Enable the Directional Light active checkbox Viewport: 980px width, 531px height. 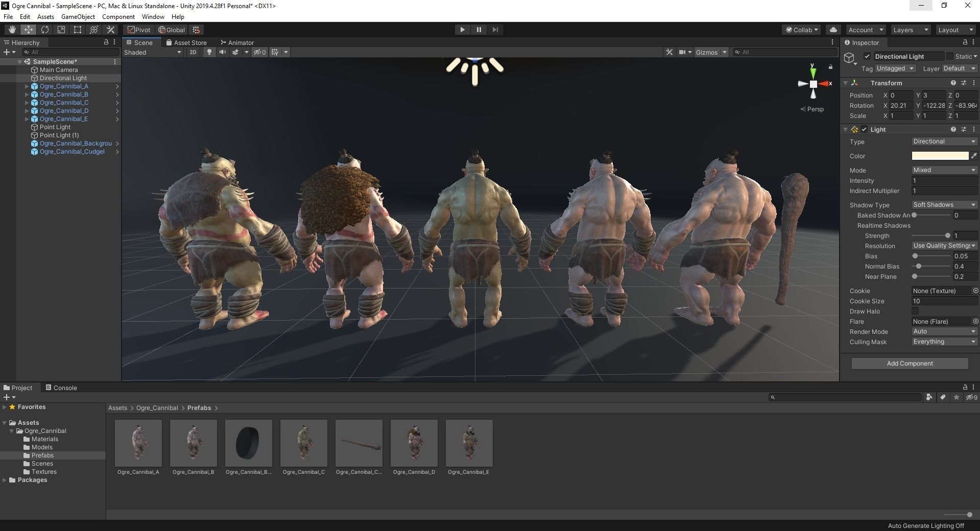pyautogui.click(x=867, y=56)
